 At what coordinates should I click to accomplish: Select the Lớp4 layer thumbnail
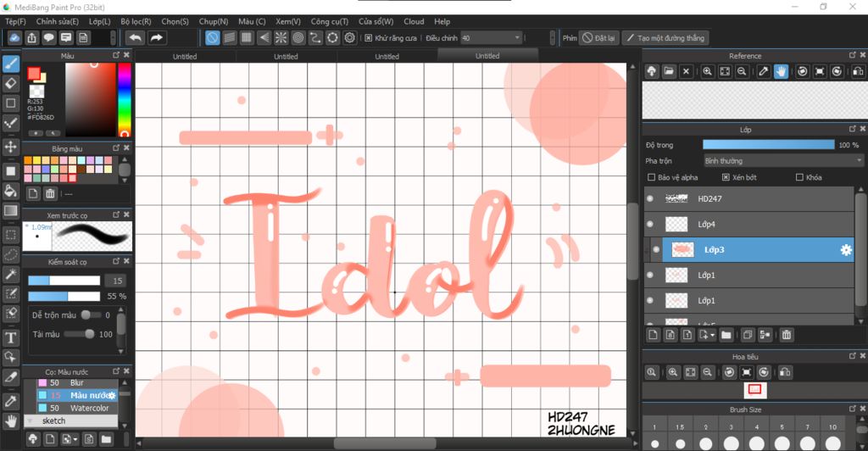(676, 224)
